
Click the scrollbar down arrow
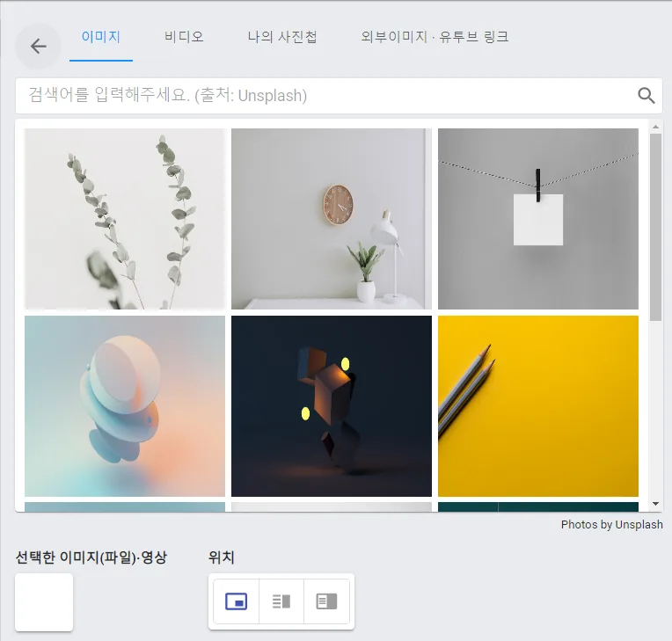(655, 504)
